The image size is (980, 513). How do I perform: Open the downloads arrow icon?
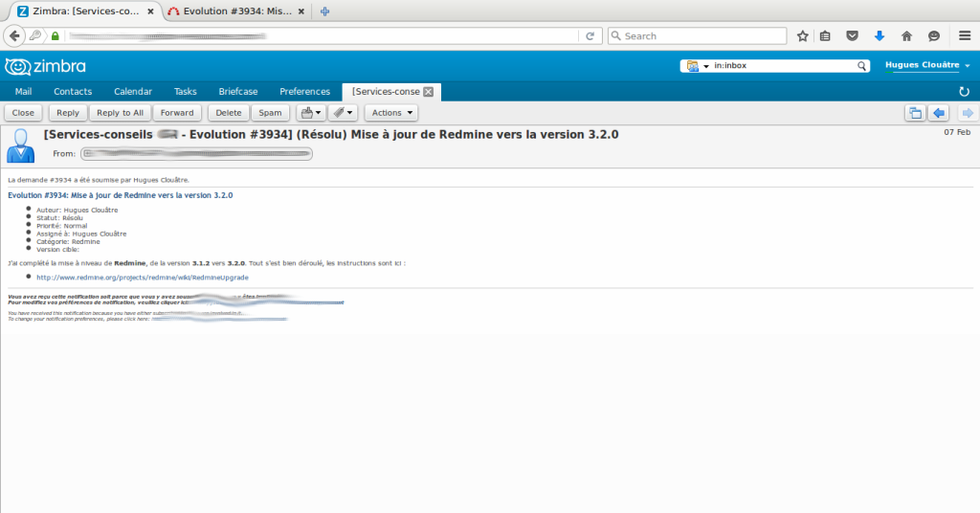(x=880, y=36)
